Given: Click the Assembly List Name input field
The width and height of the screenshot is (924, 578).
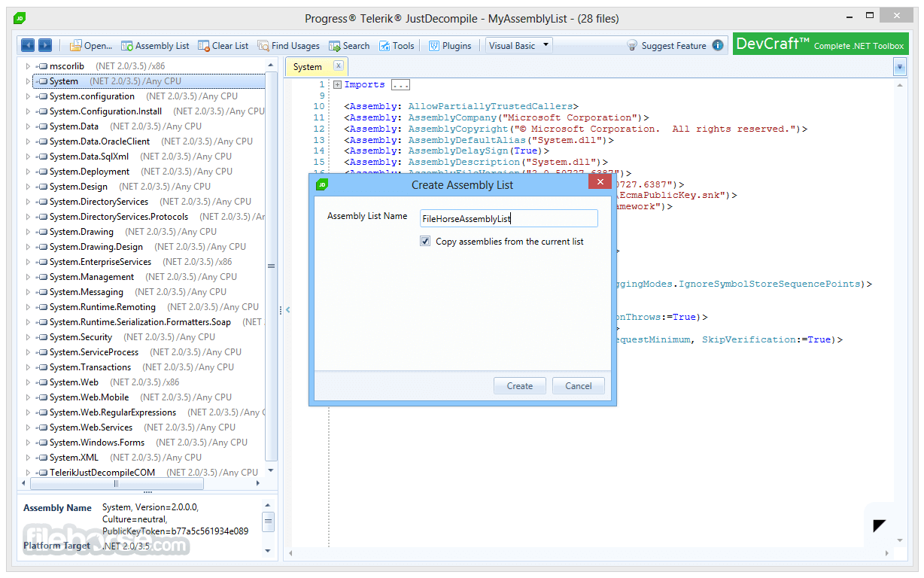Looking at the screenshot, I should coord(509,218).
